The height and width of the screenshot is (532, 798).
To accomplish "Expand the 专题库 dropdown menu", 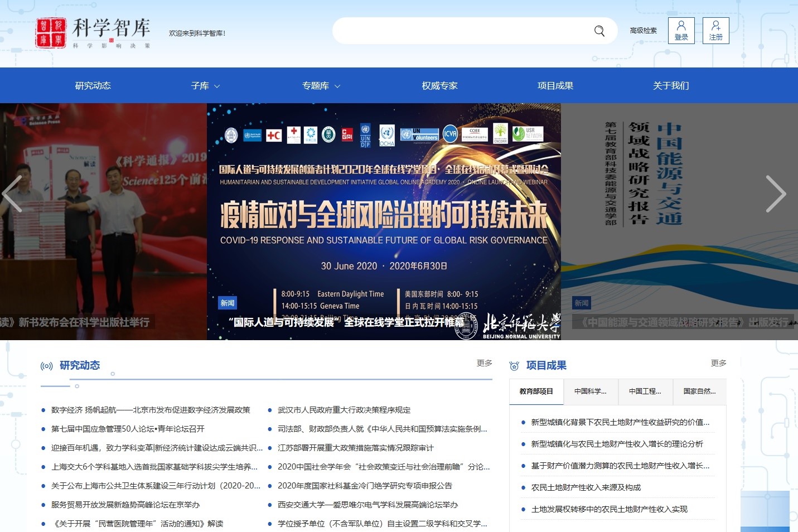I will pos(321,86).
